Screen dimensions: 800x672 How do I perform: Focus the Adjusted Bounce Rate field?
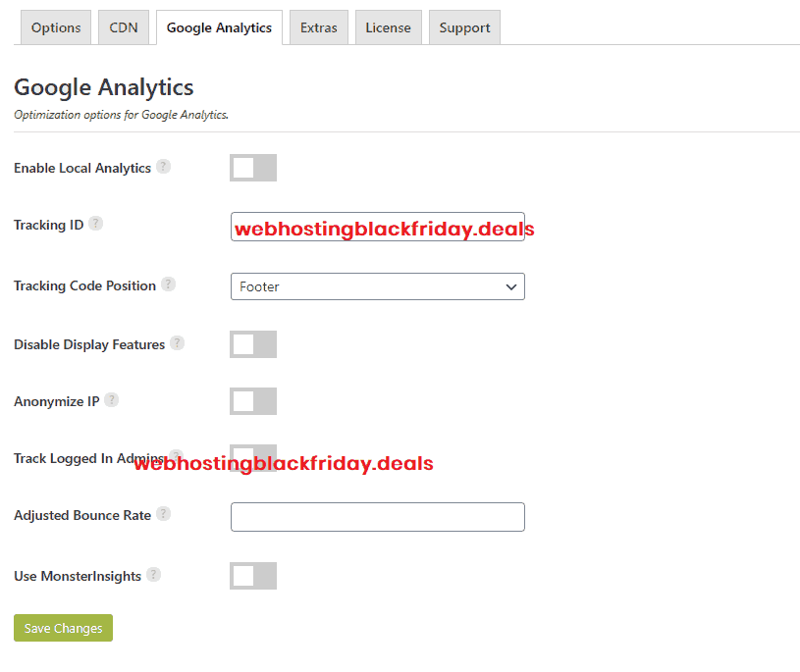pos(378,517)
